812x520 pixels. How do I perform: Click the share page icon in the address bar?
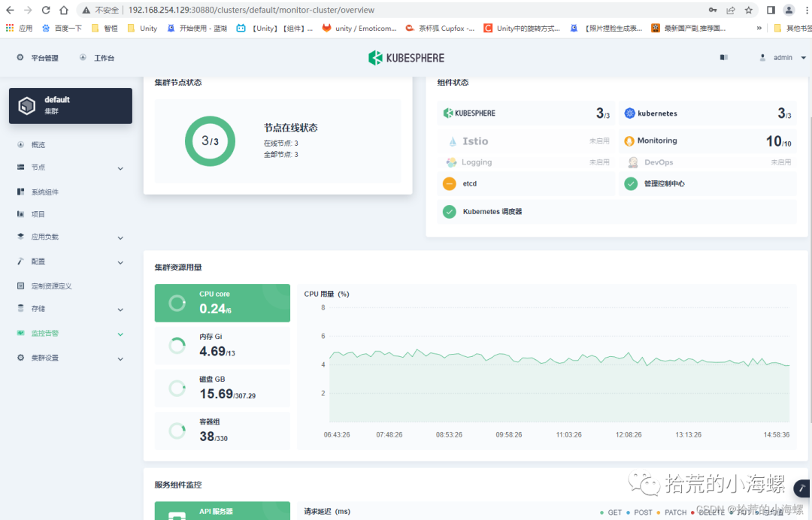coord(731,10)
